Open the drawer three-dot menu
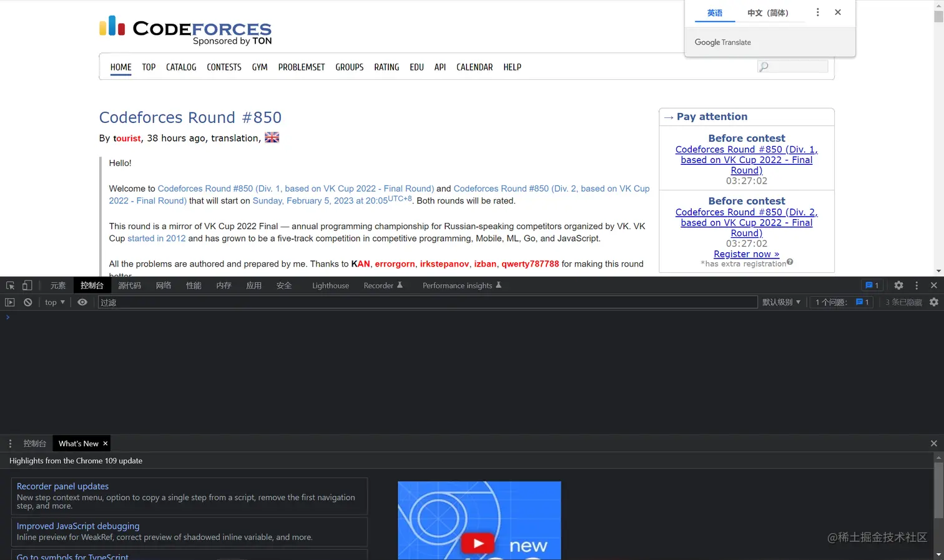Viewport: 944px width, 560px height. pos(10,443)
